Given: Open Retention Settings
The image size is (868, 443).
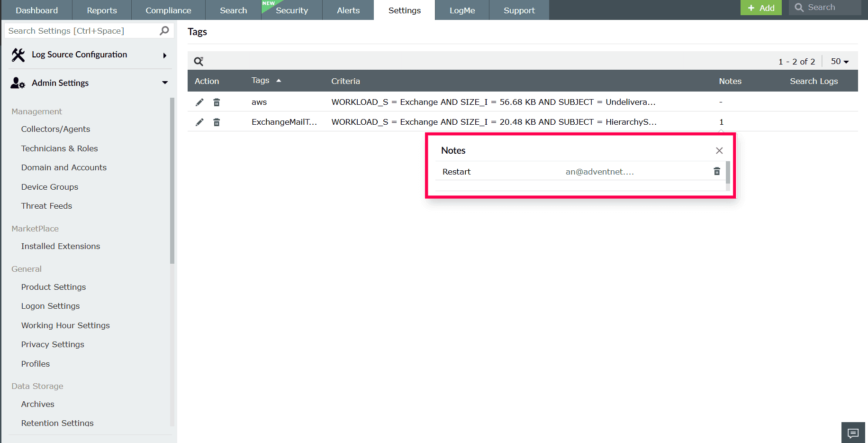Looking at the screenshot, I should coord(57,423).
